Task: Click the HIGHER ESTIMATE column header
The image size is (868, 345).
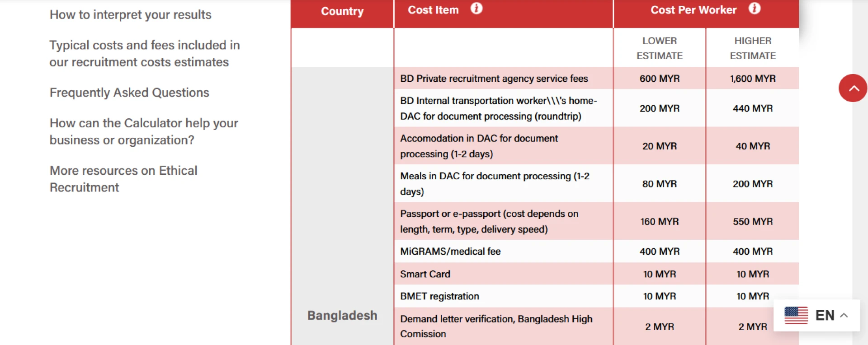Action: click(753, 48)
